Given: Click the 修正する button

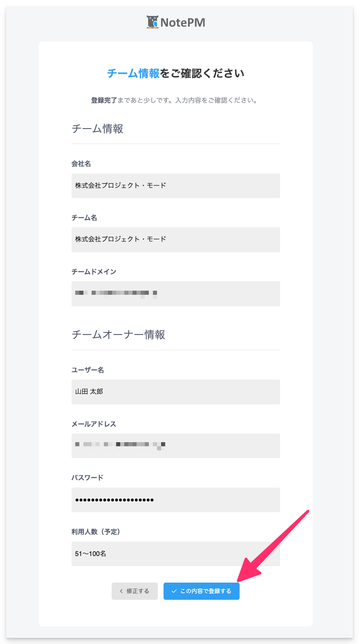Looking at the screenshot, I should pos(135,591).
